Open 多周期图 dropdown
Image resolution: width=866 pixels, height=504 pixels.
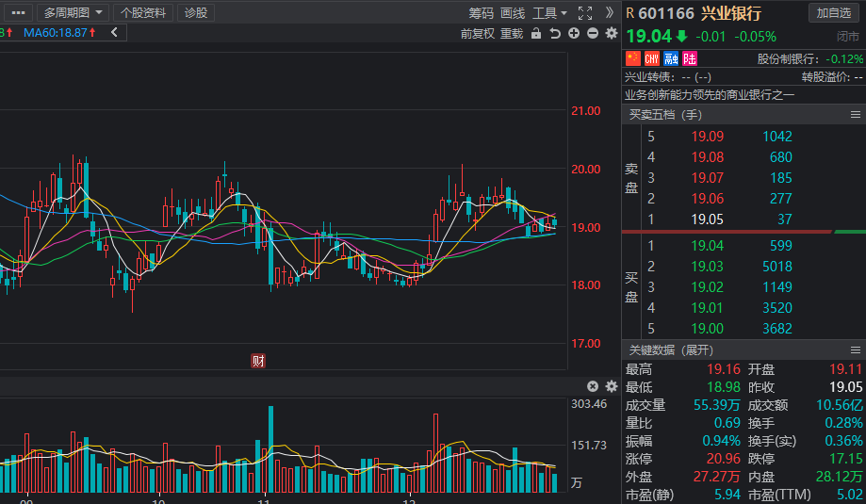(73, 12)
